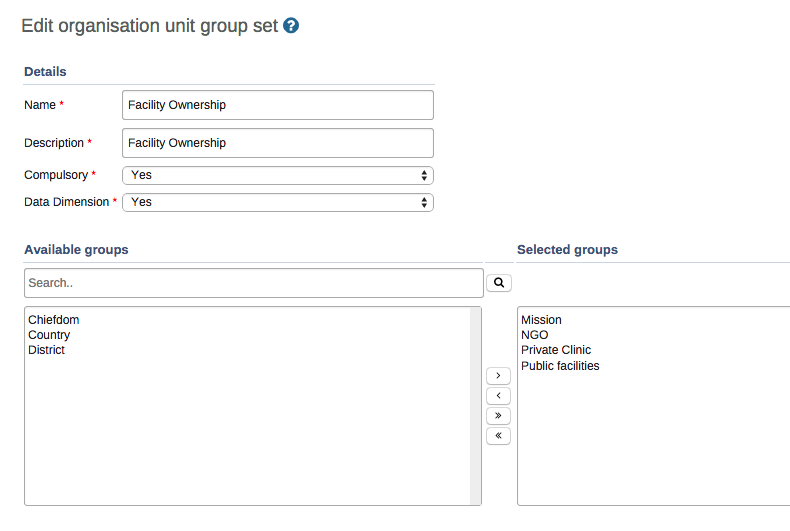This screenshot has height=531, width=790.
Task: Remove all groups with double left arrow
Action: (x=498, y=436)
